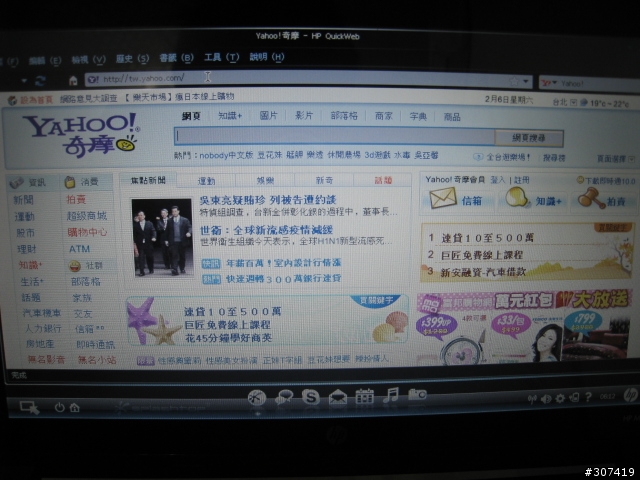Select the 部落格 search category tab

(344, 116)
